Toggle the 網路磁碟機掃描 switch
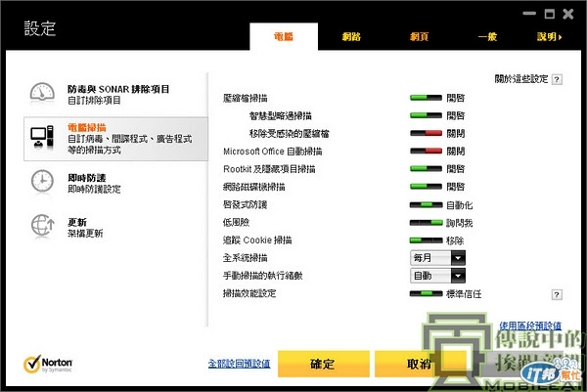The height and width of the screenshot is (392, 587). [x=426, y=187]
